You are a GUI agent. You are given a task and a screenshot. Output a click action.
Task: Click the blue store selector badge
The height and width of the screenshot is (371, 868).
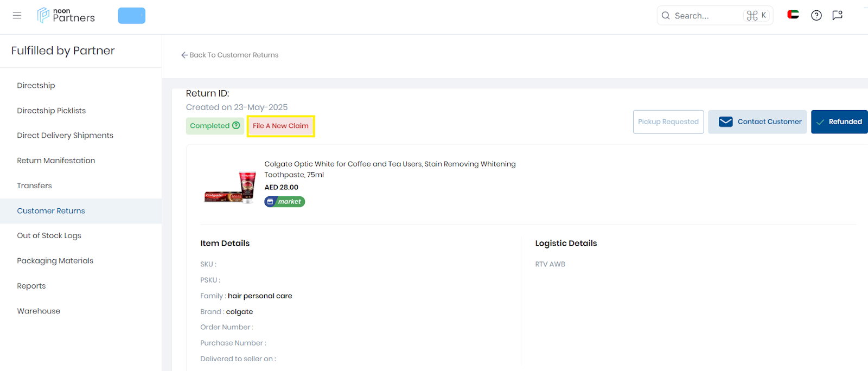[x=131, y=16]
